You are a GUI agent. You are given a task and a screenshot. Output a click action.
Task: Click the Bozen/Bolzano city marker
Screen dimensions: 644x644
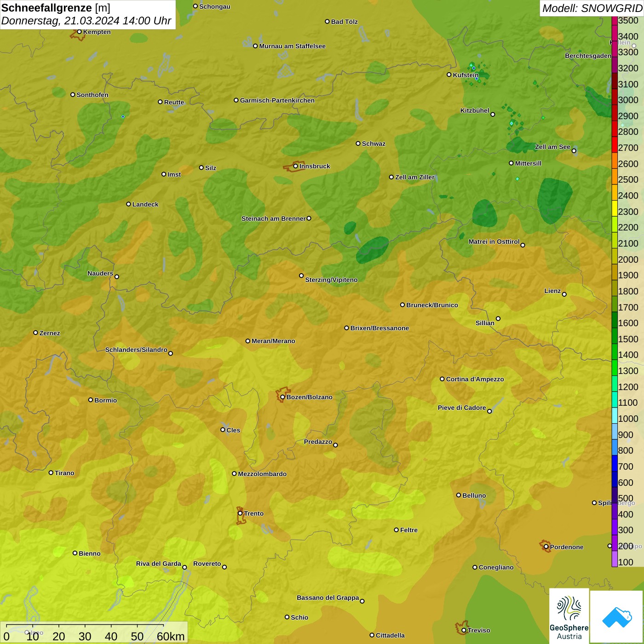pos(282,397)
